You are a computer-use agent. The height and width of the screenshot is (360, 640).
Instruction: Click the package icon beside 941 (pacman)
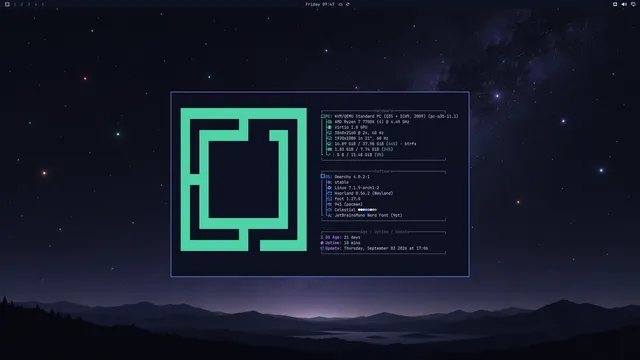tap(330, 204)
